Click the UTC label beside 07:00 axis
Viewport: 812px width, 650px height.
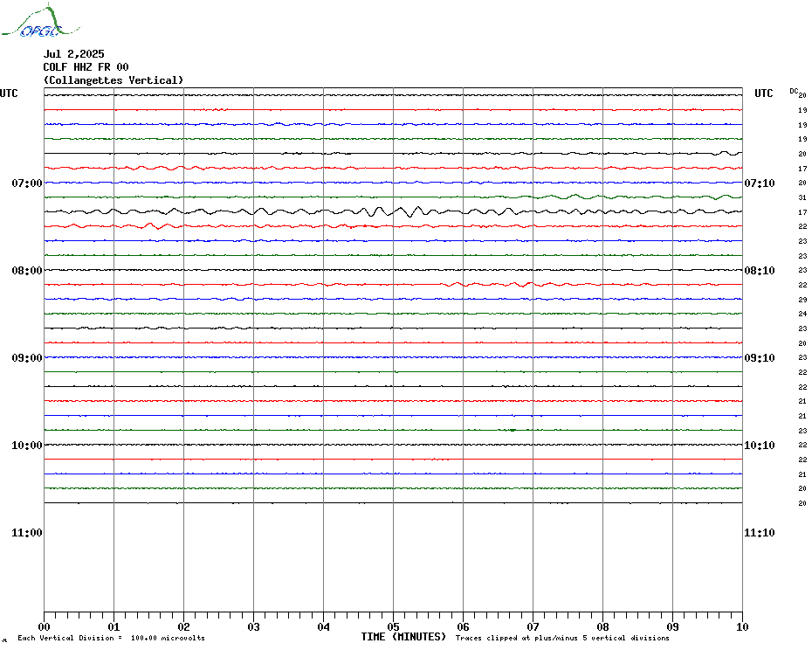point(9,93)
